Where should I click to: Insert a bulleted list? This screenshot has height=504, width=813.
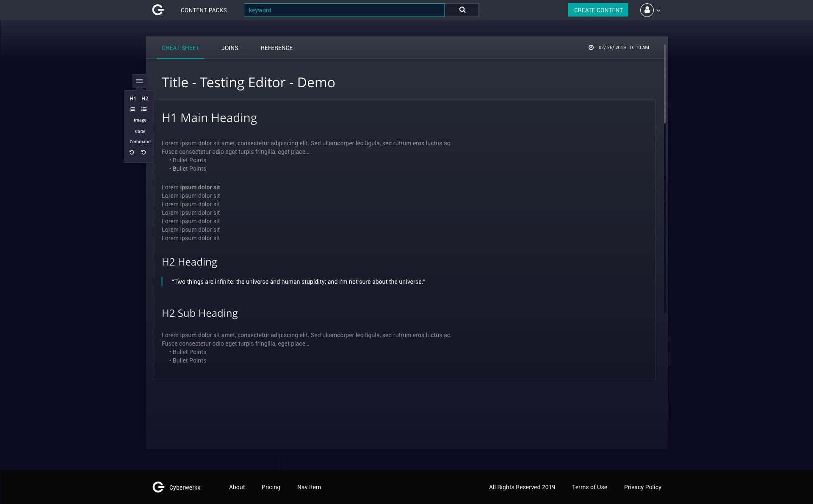coord(144,109)
